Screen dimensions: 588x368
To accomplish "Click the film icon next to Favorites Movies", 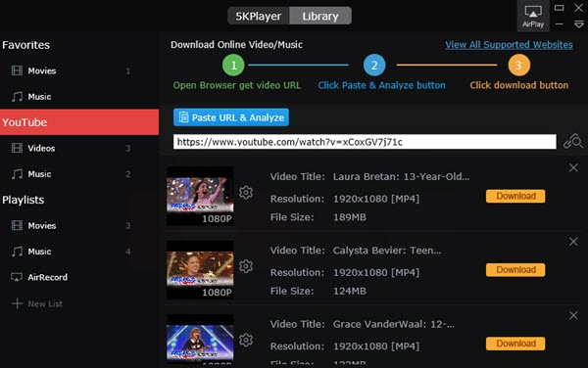I will pos(17,70).
